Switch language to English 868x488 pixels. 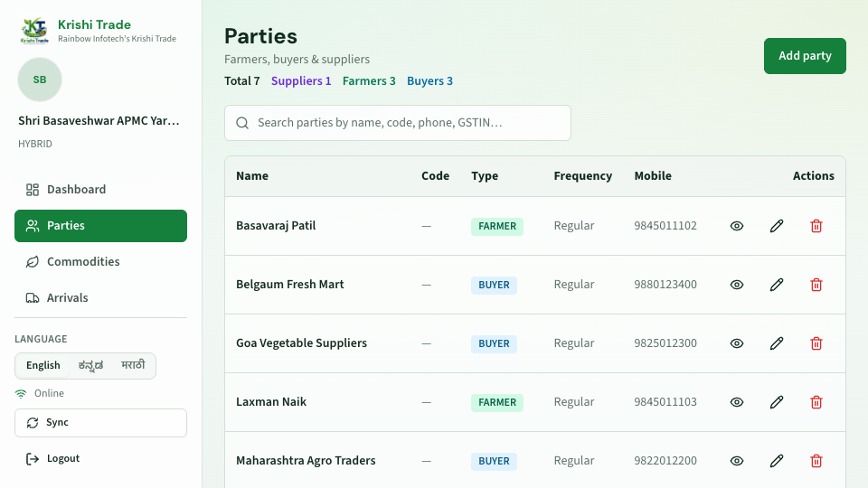point(43,365)
